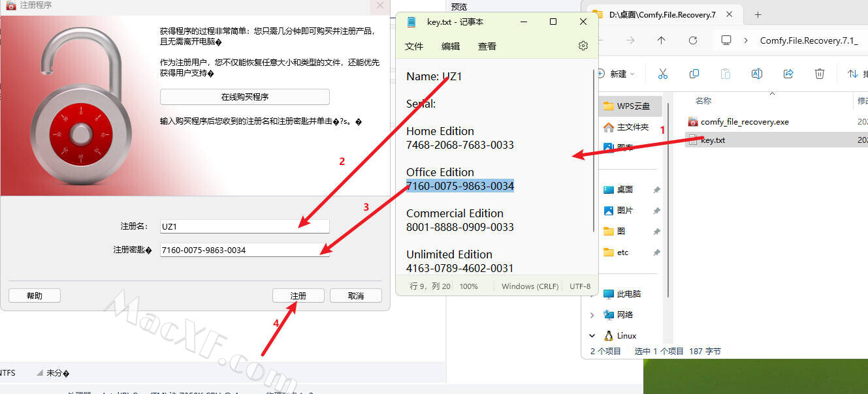Click the 100% zoom in Notepad status bar
The width and height of the screenshot is (868, 394).
(468, 286)
